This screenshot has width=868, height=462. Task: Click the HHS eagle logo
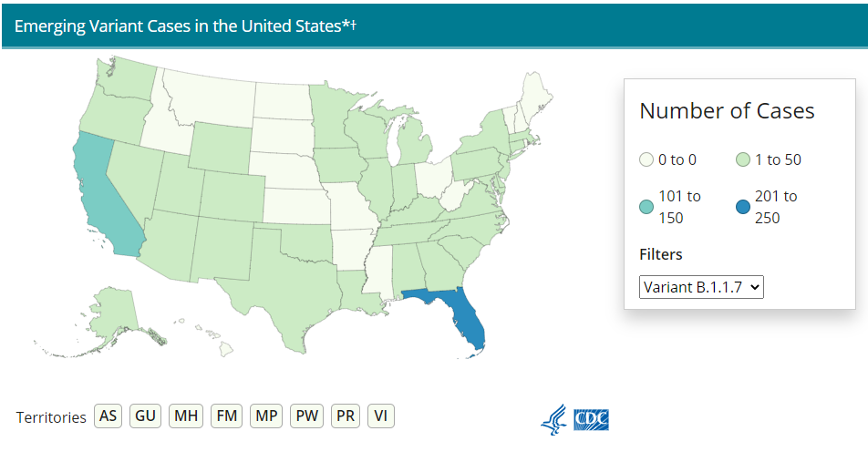(554, 419)
